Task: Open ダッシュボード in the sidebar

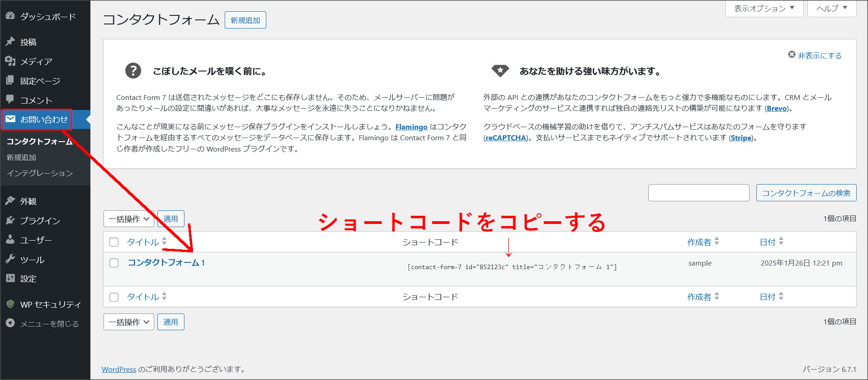Action: [48, 16]
